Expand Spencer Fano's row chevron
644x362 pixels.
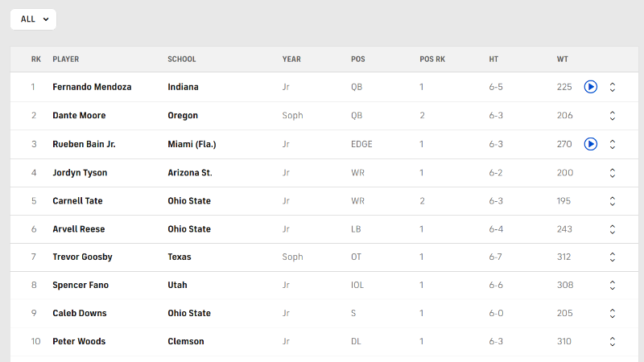[x=613, y=286]
